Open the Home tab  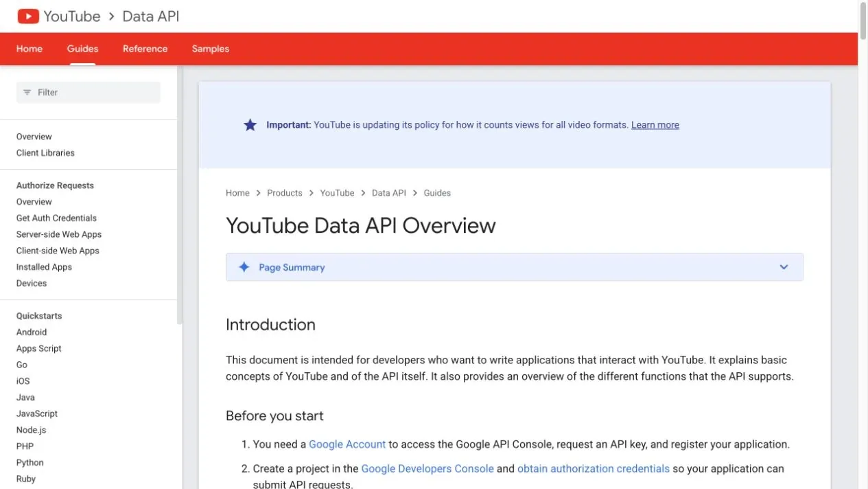[30, 49]
